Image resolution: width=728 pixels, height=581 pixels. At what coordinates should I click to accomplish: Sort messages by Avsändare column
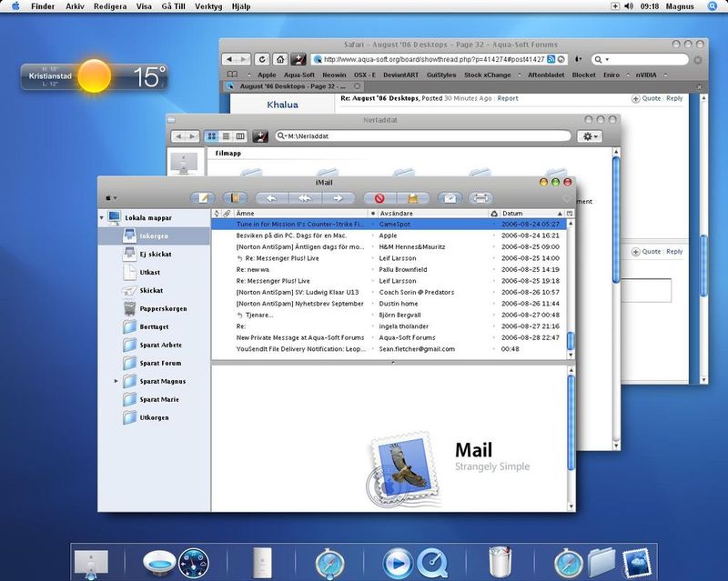pos(433,214)
